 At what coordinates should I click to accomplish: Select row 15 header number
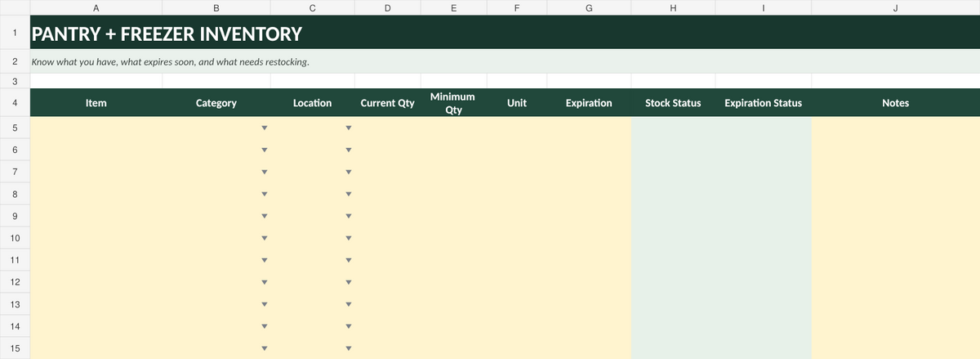coord(16,349)
